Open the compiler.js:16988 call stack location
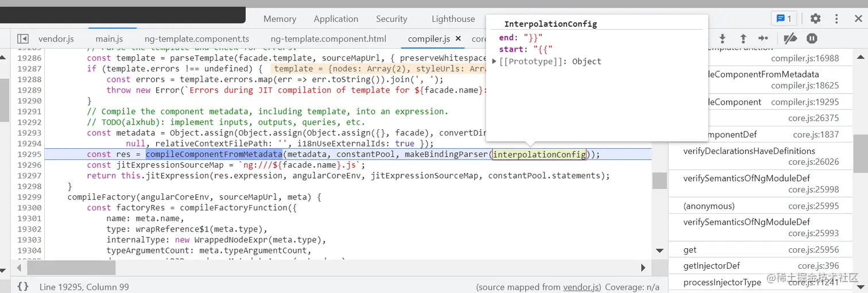 pos(805,58)
